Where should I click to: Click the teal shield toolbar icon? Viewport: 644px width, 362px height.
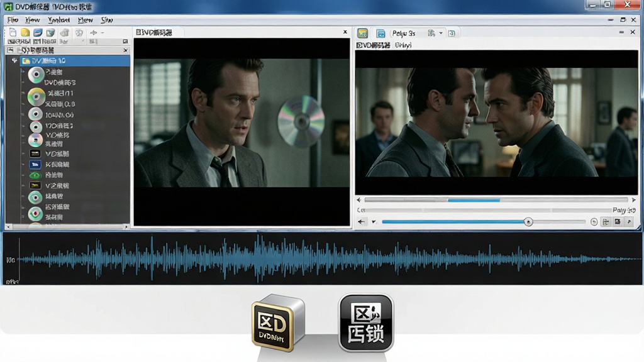click(50, 33)
